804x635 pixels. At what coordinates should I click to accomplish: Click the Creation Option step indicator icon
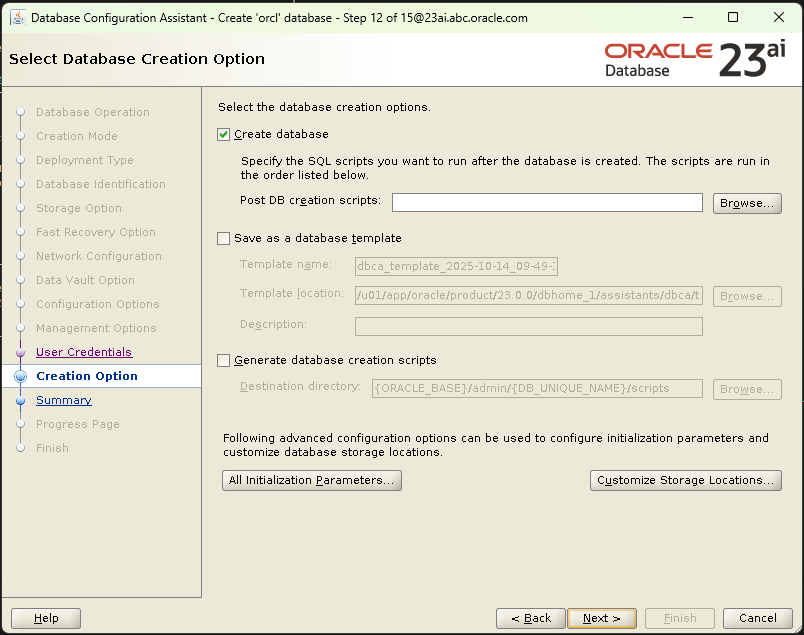[x=20, y=376]
